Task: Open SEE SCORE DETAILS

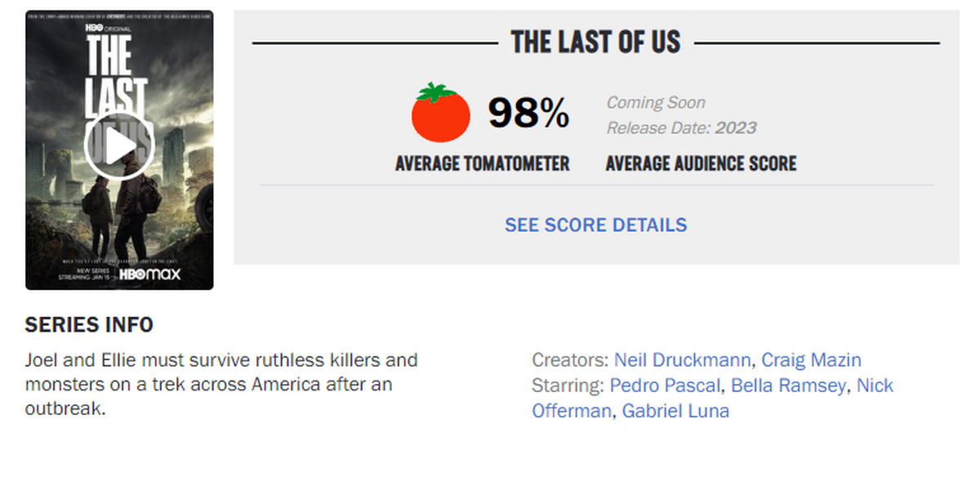Action: click(x=595, y=225)
